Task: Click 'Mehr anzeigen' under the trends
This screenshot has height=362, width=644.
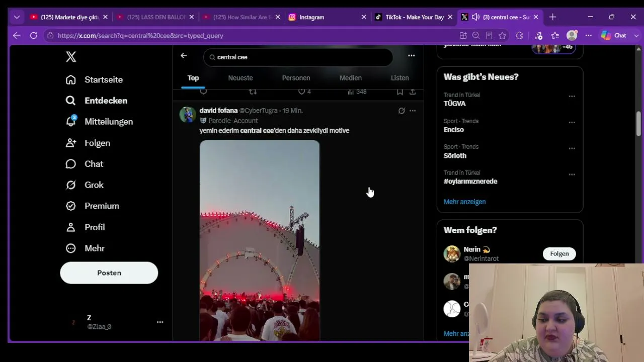Action: pyautogui.click(x=465, y=202)
